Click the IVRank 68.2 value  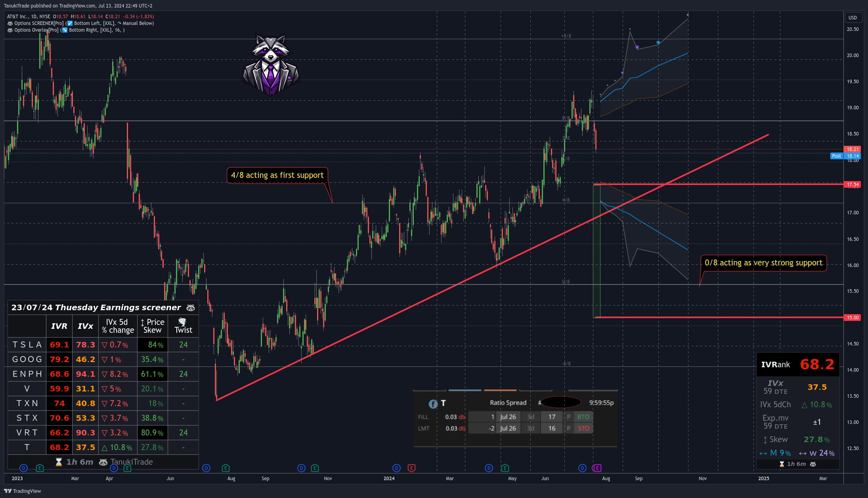click(817, 364)
